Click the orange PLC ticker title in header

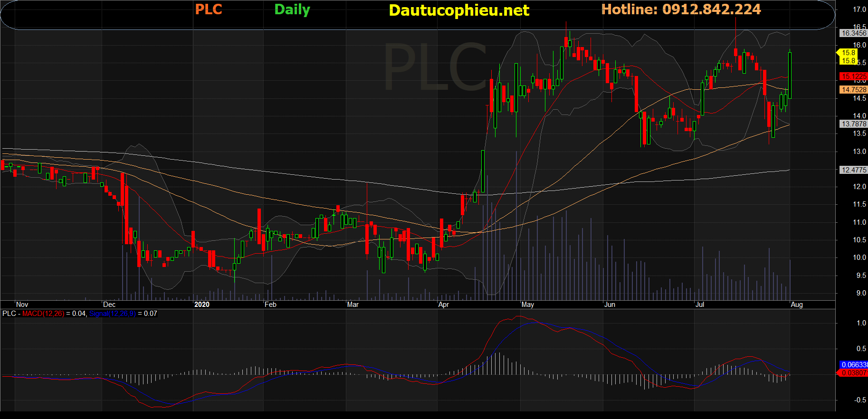click(x=209, y=10)
